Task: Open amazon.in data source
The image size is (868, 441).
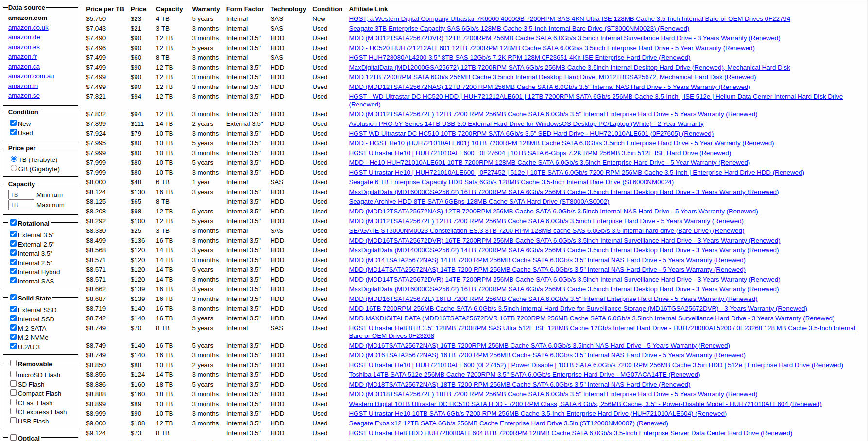Action: click(x=23, y=86)
